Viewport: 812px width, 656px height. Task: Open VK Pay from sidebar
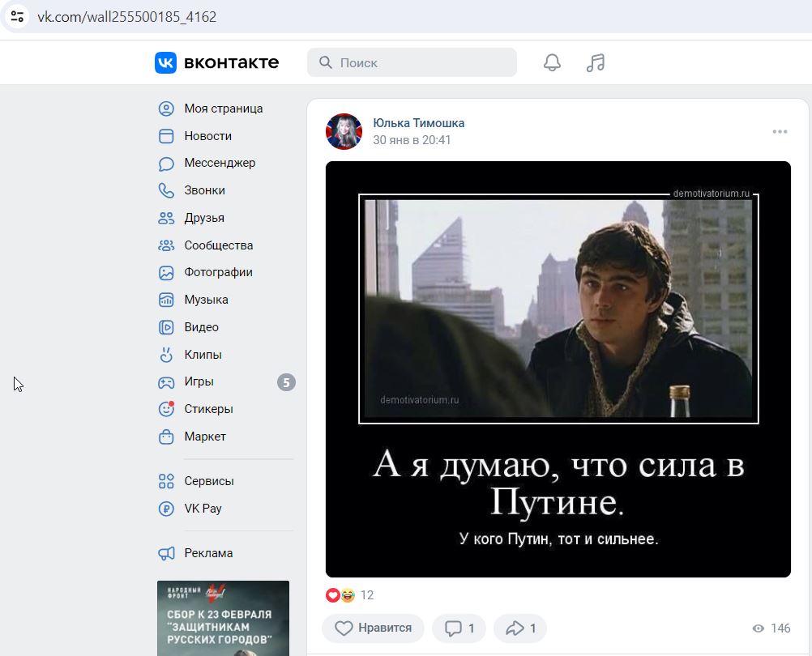203,509
